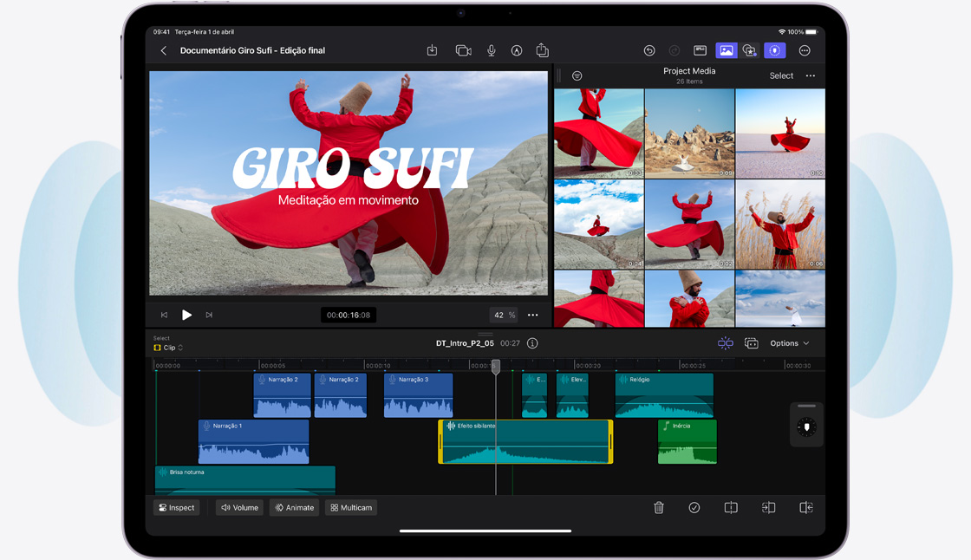This screenshot has height=560, width=971.
Task: Toggle Animate mode in the timeline toolbar
Action: pos(294,507)
